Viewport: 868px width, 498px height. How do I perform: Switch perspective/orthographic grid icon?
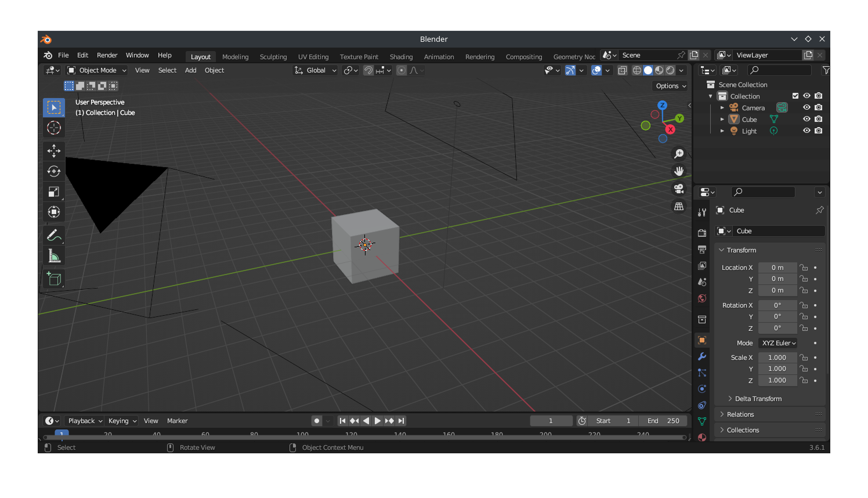click(679, 206)
